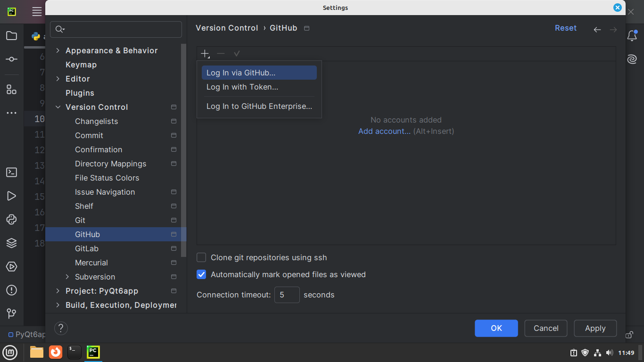Image resolution: width=644 pixels, height=362 pixels.
Task: Open the Run tool window icon
Action: coord(12,196)
